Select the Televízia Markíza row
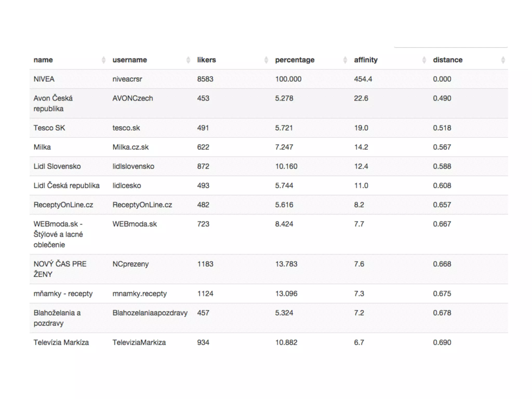 click(269, 342)
